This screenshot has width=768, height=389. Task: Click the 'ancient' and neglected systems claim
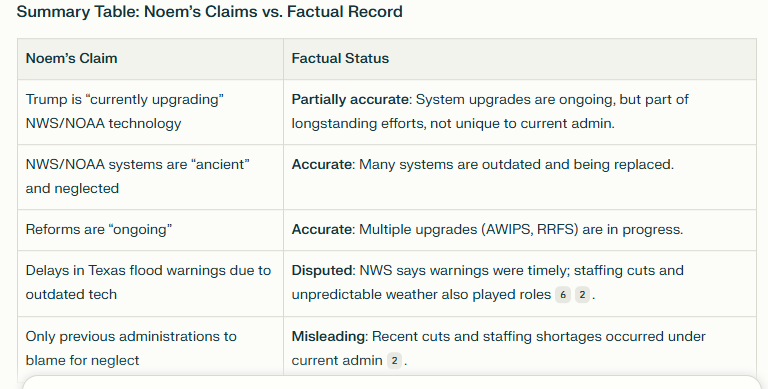click(138, 176)
